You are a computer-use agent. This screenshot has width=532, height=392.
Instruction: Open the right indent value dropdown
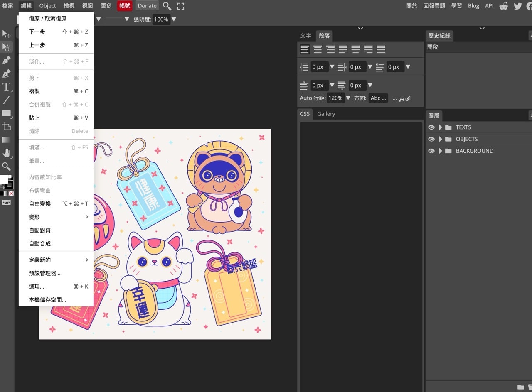point(370,67)
